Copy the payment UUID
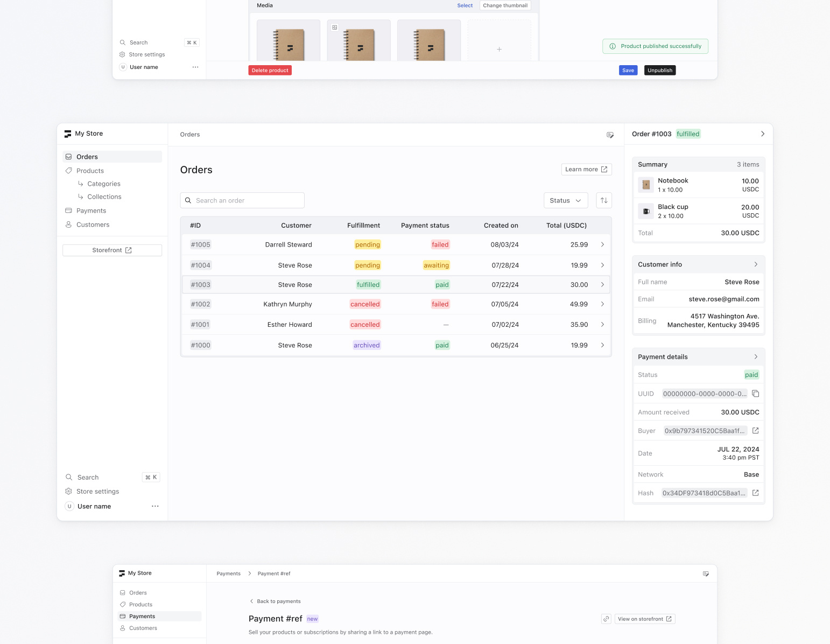830x644 pixels. click(x=755, y=394)
